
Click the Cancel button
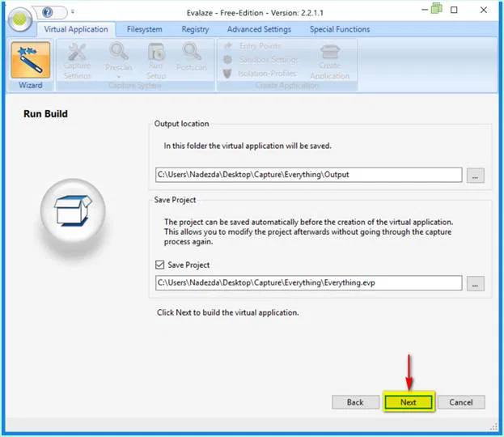pyautogui.click(x=461, y=402)
